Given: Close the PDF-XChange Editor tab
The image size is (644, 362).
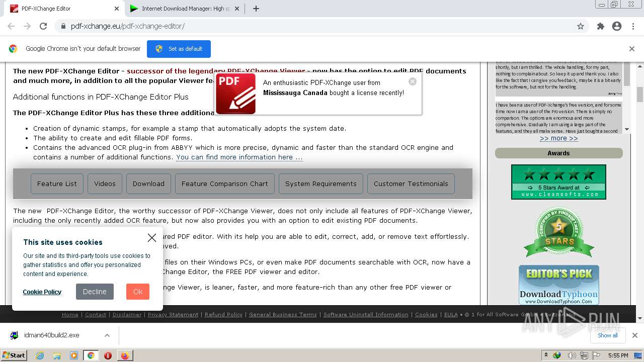Looking at the screenshot, I should (x=117, y=9).
